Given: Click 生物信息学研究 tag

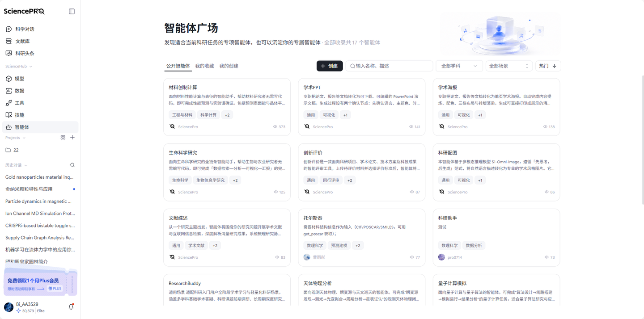Looking at the screenshot, I should click(211, 180).
